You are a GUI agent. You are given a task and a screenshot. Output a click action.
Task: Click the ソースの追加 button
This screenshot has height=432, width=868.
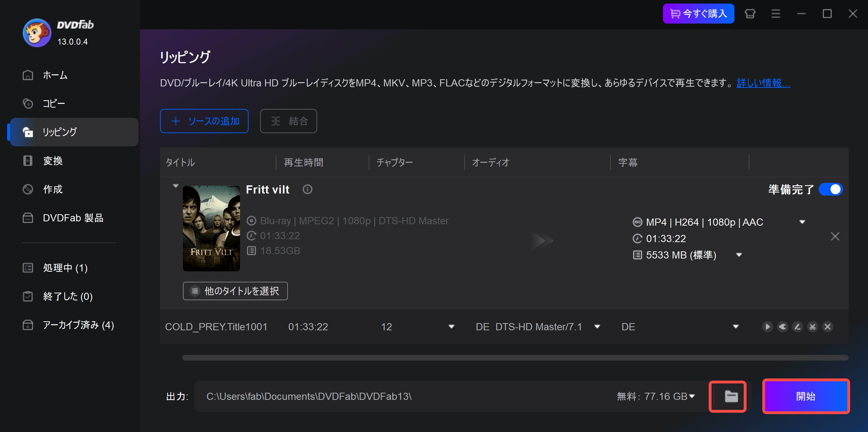pos(204,121)
